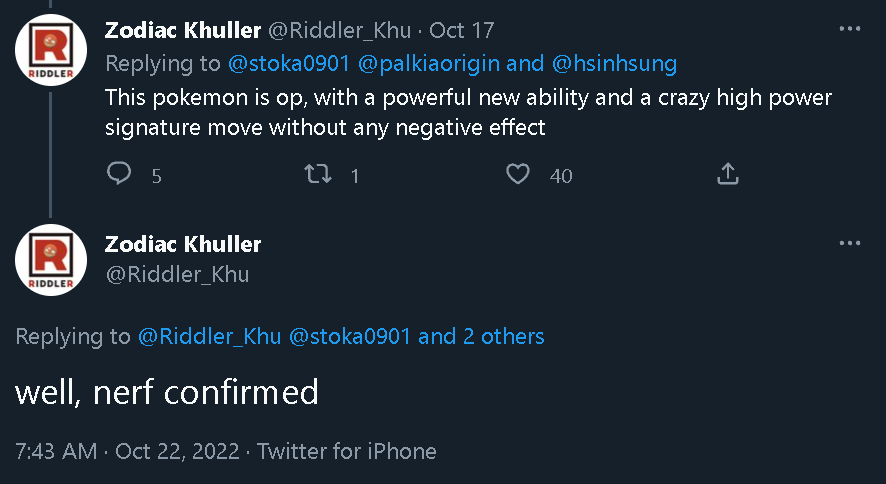Screen dimensions: 886x484
Task: Click the reply icon on first tweet
Action: (x=119, y=175)
